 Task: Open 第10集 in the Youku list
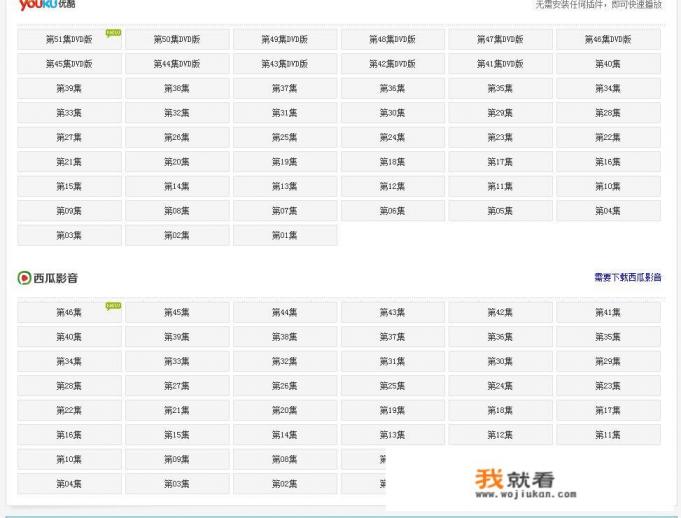point(608,186)
